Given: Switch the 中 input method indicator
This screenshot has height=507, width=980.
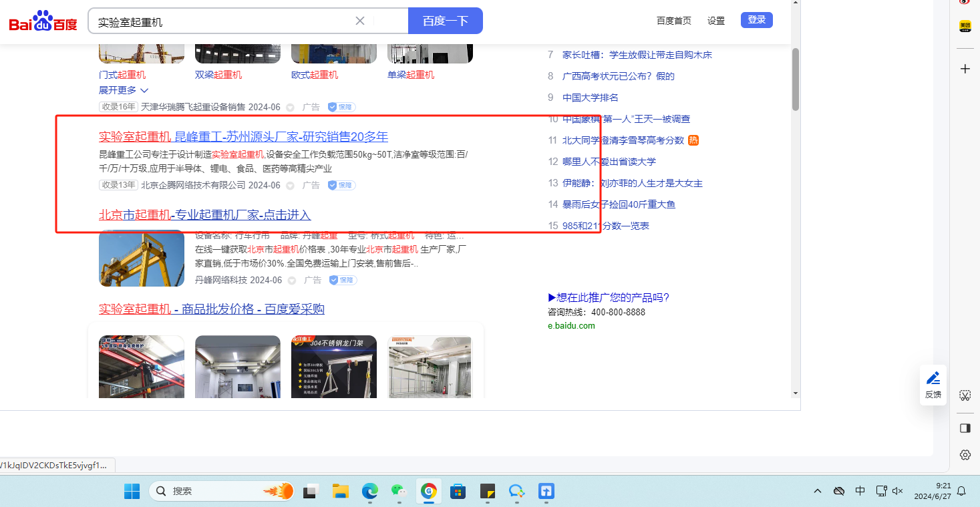Looking at the screenshot, I should coord(860,491).
